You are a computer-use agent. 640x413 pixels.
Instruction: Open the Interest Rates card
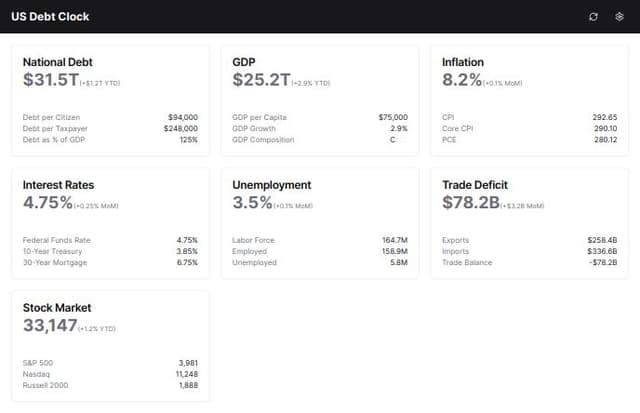point(110,223)
